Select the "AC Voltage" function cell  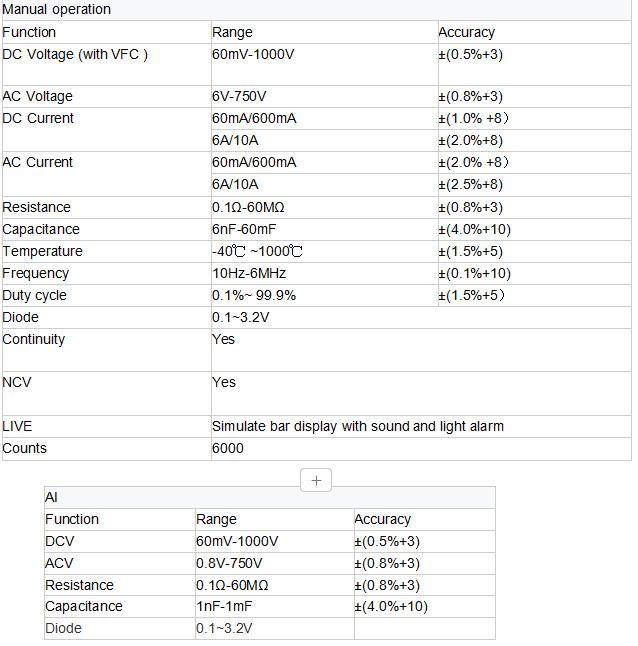tap(38, 97)
